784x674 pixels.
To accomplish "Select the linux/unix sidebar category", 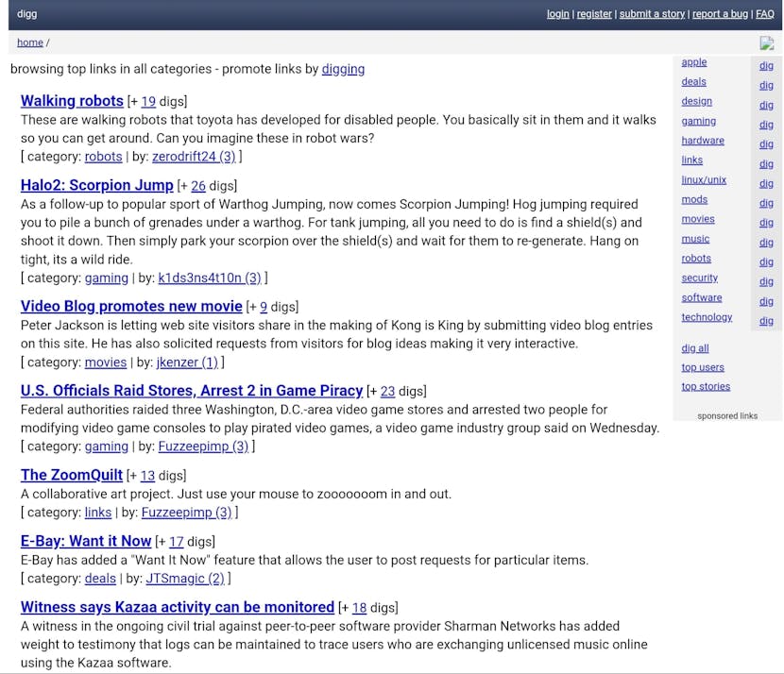I will pos(704,179).
